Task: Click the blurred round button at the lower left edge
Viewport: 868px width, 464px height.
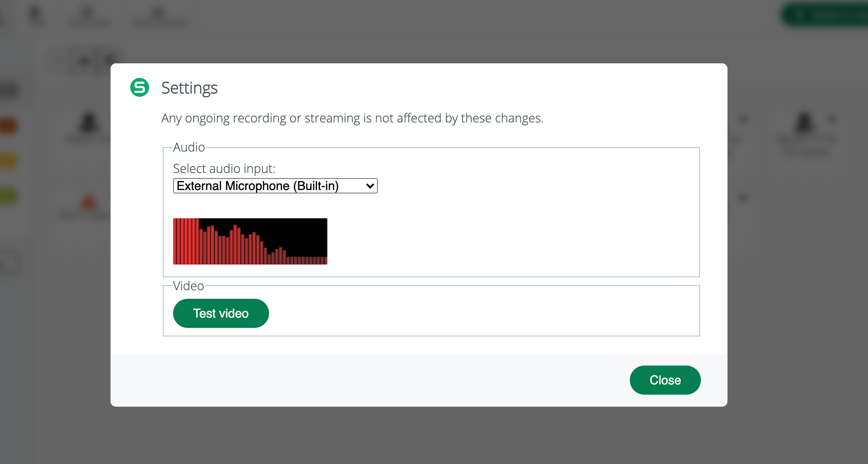Action: pos(9,263)
